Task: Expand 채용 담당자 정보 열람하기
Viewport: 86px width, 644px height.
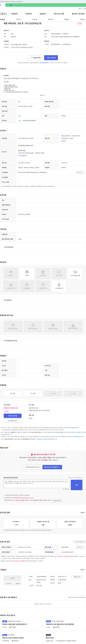Action: (x=52, y=467)
